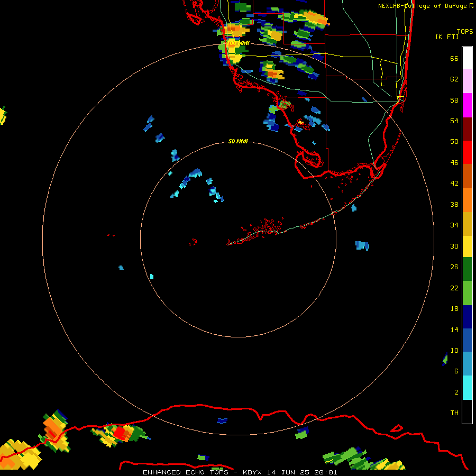The width and height of the screenshot is (476, 476).
Task: Click the 22 value on the scale
Action: pyautogui.click(x=454, y=288)
